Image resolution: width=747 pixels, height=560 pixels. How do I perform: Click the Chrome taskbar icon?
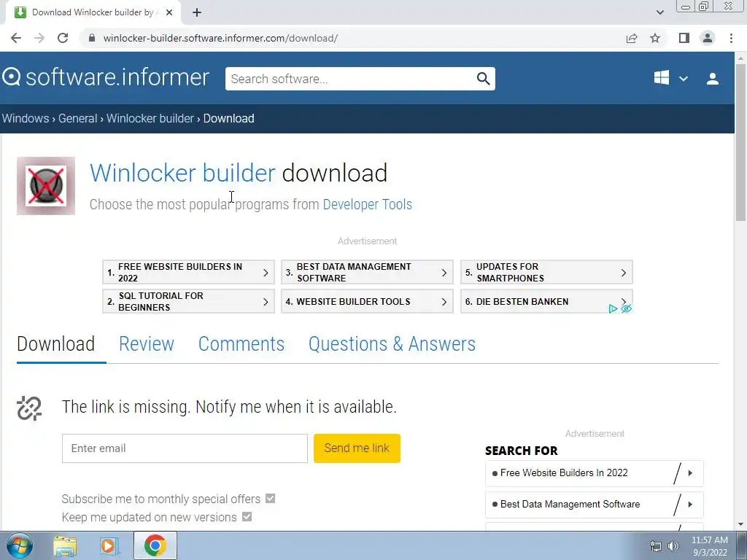[155, 545]
